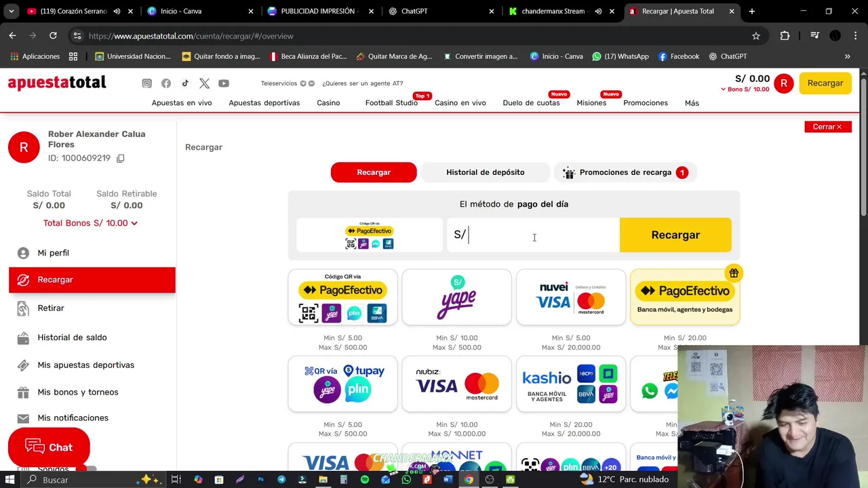This screenshot has height=488, width=868.
Task: Open Duelo de cuotas nav item
Action: (531, 103)
